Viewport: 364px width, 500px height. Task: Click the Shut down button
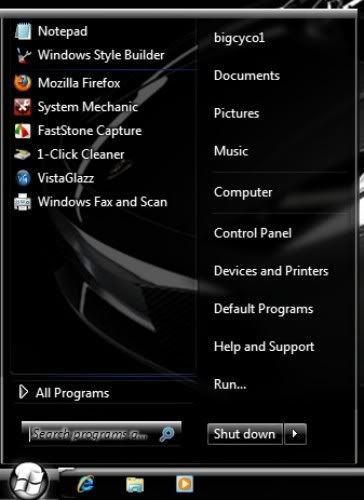pos(245,434)
